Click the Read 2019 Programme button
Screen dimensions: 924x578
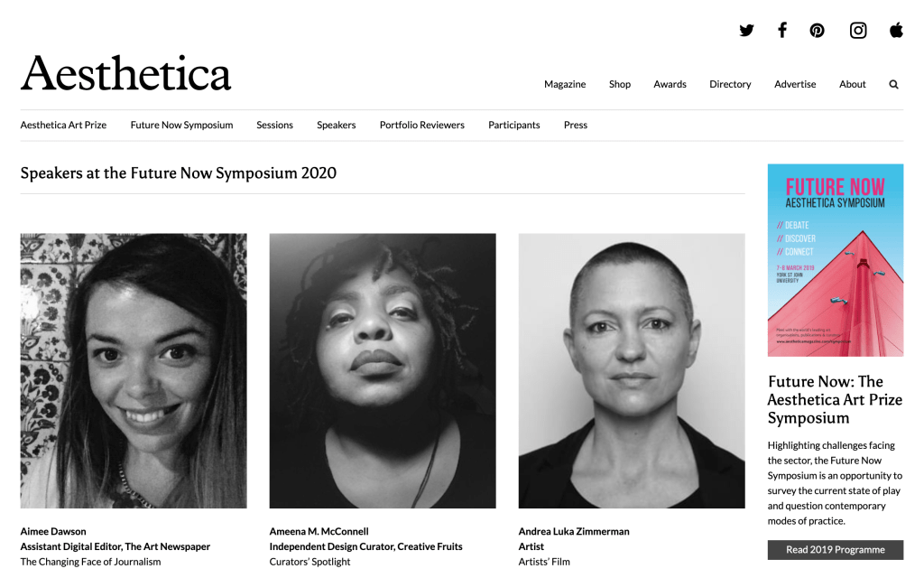click(835, 550)
